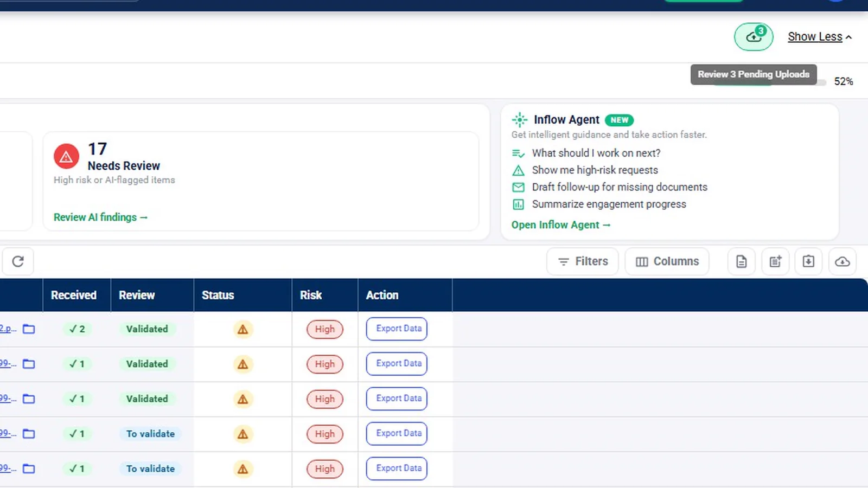Viewport: 868px width, 488px height.
Task: Choose 'Draft follow-up for missing documents'
Action: (620, 187)
